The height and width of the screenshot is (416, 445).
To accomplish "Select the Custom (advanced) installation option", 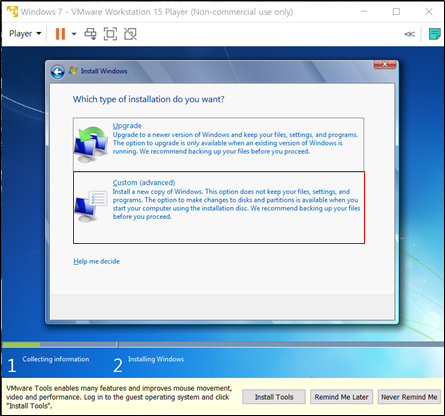I will [219, 207].
